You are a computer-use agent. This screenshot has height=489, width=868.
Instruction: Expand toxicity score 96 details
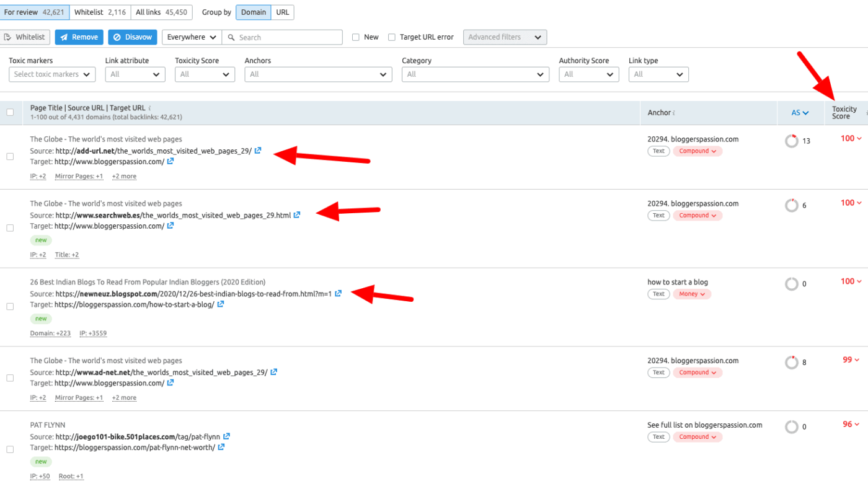851,424
